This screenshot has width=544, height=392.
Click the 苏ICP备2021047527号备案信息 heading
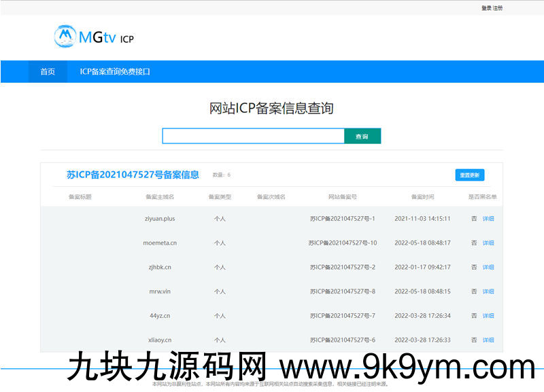(133, 175)
